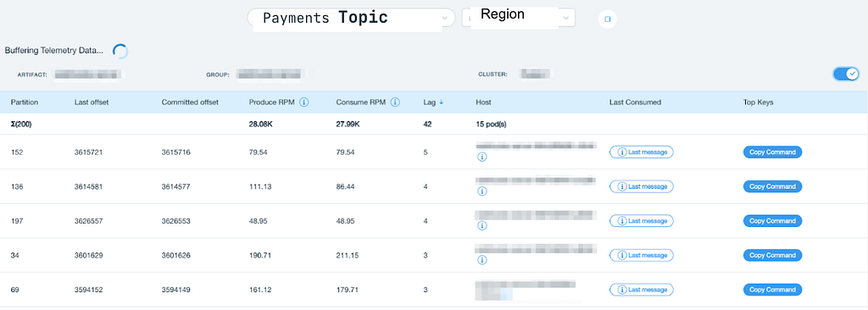Click the Committed offset column header

point(190,102)
